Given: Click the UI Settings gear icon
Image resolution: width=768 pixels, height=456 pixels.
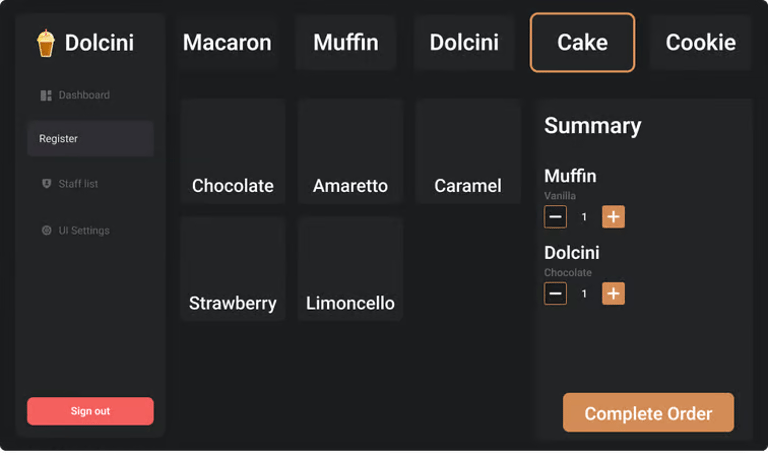Looking at the screenshot, I should click(x=47, y=230).
